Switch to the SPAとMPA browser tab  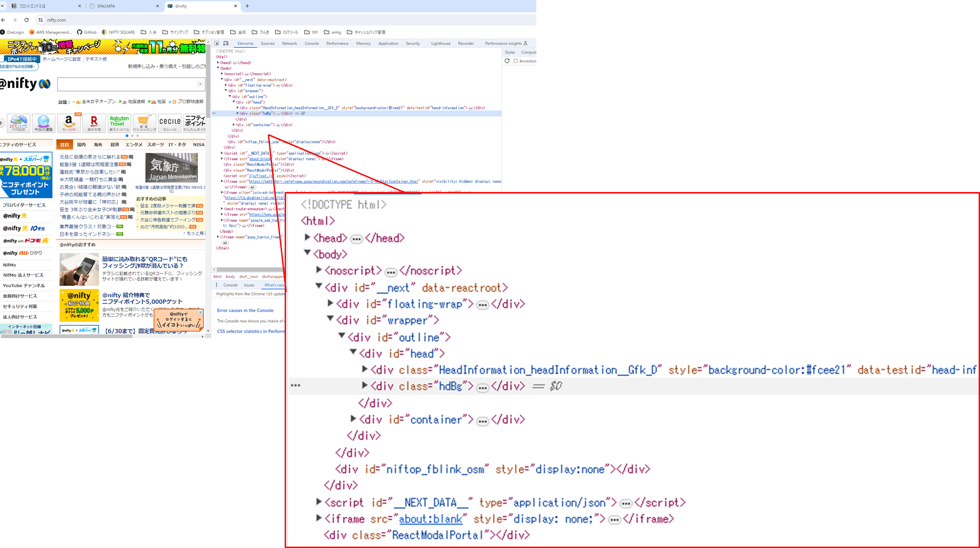pos(124,6)
